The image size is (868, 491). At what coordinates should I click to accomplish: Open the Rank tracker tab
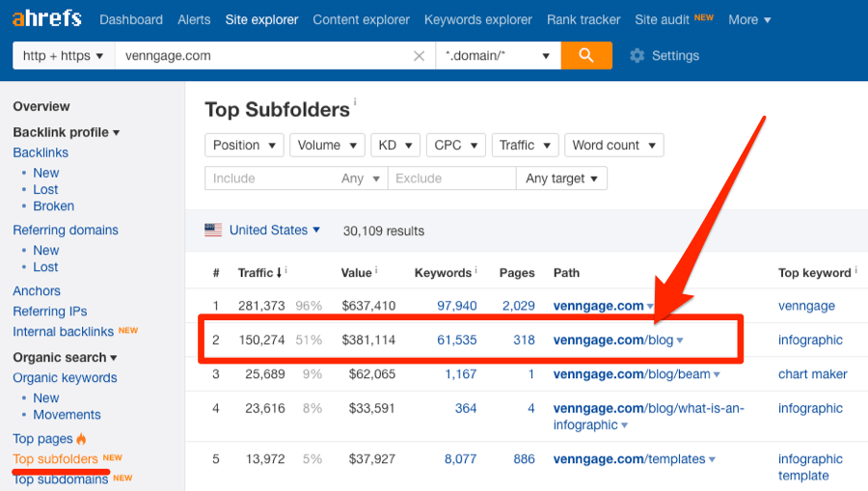click(583, 20)
